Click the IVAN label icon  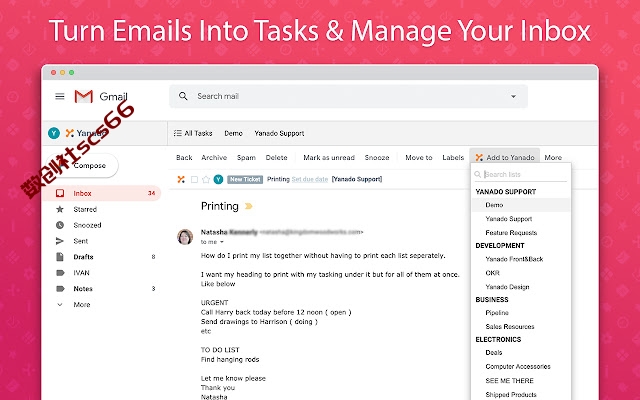(60, 273)
